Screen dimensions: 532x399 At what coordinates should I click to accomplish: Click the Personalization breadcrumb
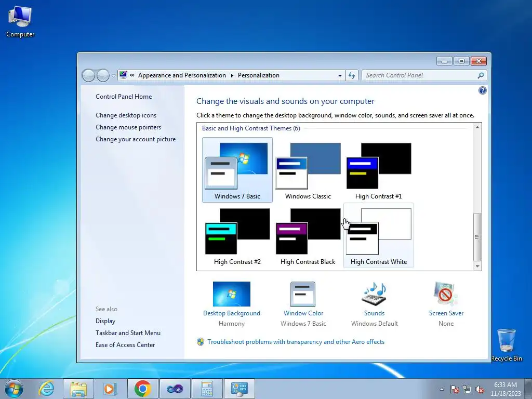click(x=259, y=75)
